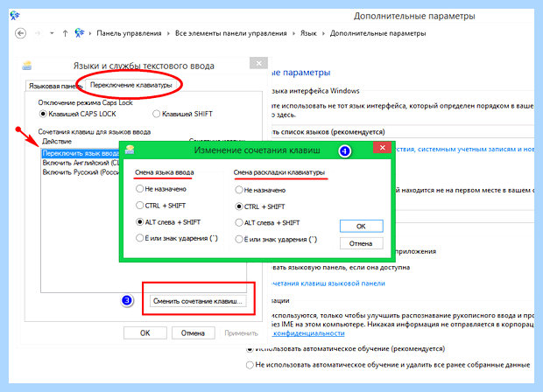Select ALT слева + SHIFT under Смена языка ввода
Image resolution: width=543 pixels, height=392 pixels.
[168, 222]
